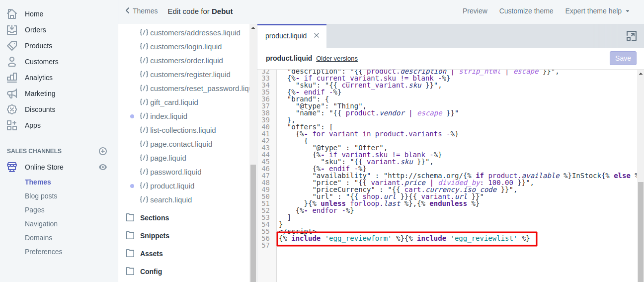
Task: Click the Snippets folder icon
Action: pyautogui.click(x=131, y=235)
